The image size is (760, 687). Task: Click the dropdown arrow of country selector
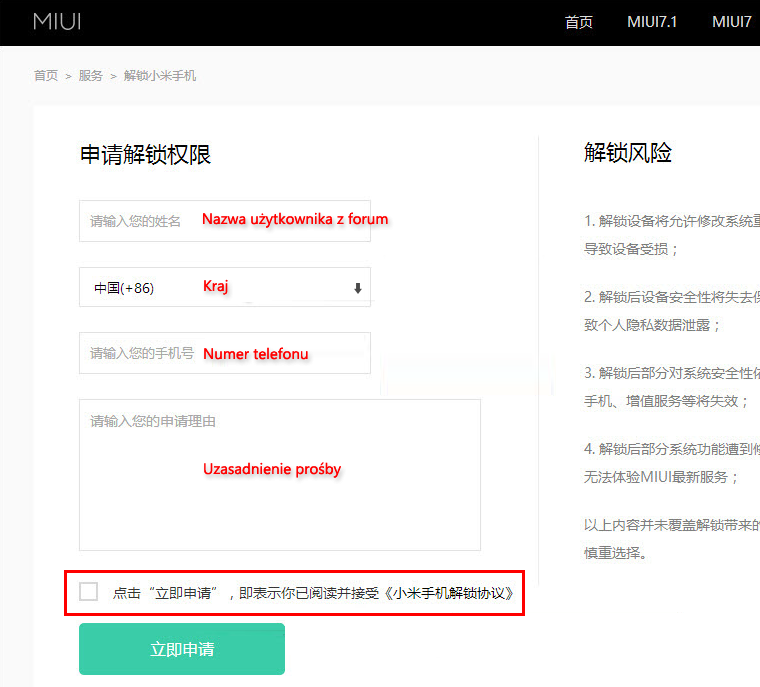coord(358,288)
